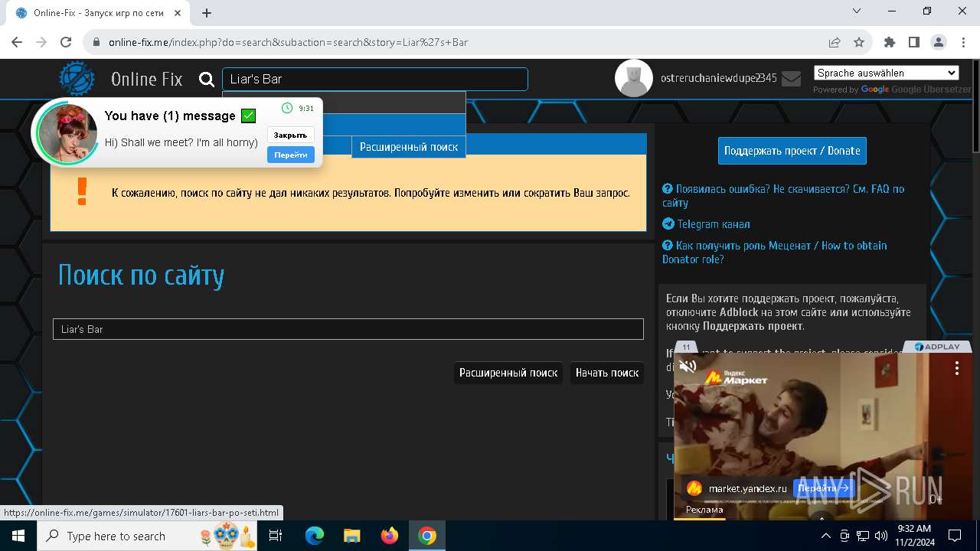Open File Explorer from taskbar
This screenshot has width=980, height=551.
click(351, 536)
